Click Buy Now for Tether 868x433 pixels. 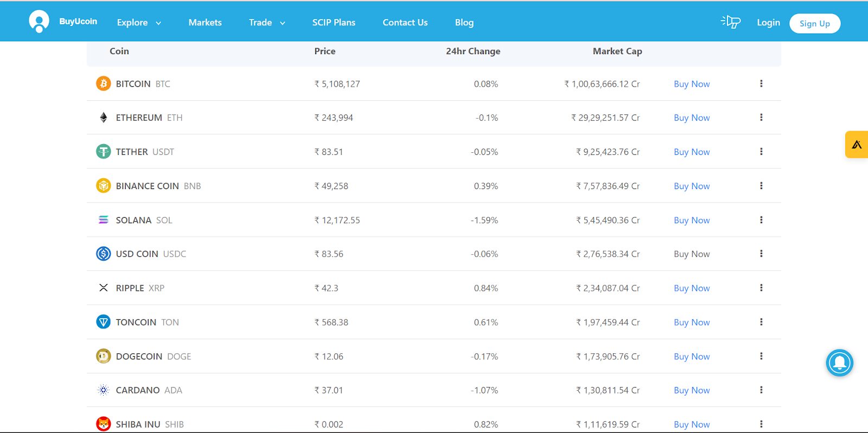pyautogui.click(x=692, y=152)
